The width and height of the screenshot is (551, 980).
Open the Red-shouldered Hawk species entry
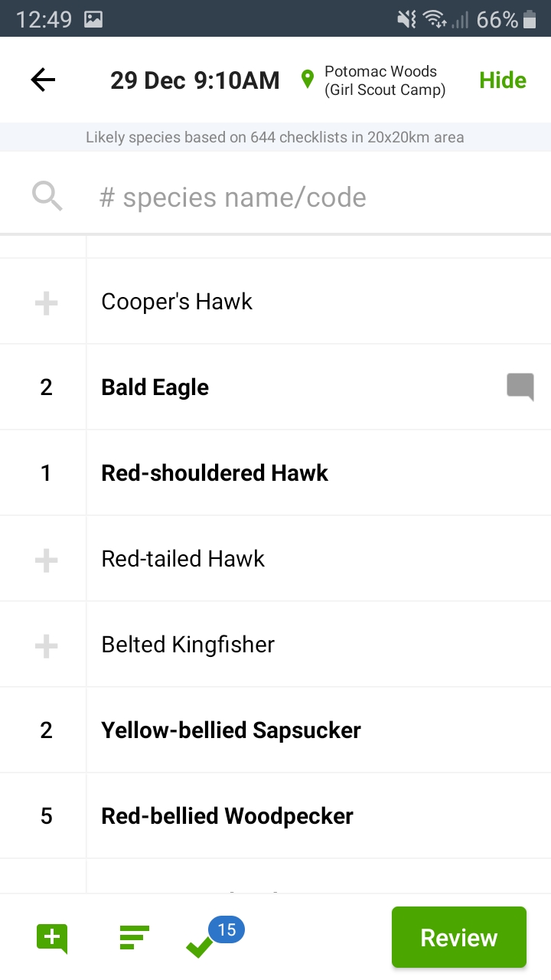pyautogui.click(x=215, y=473)
